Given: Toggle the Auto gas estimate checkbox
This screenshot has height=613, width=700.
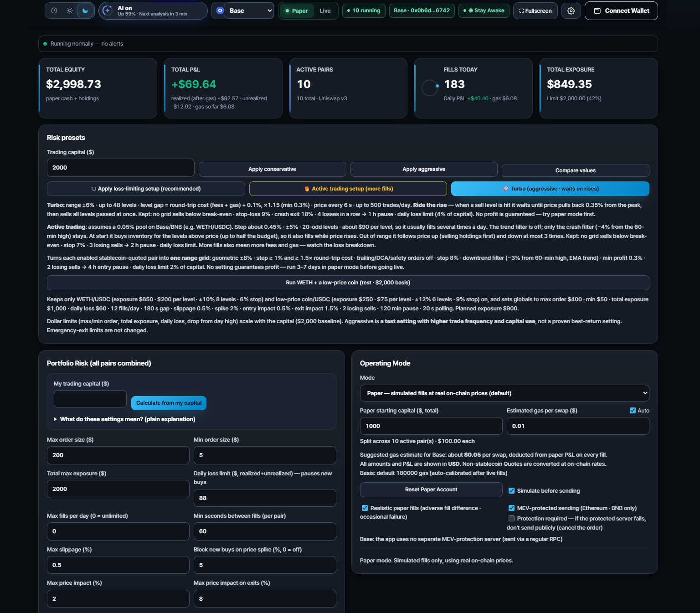Looking at the screenshot, I should tap(633, 411).
